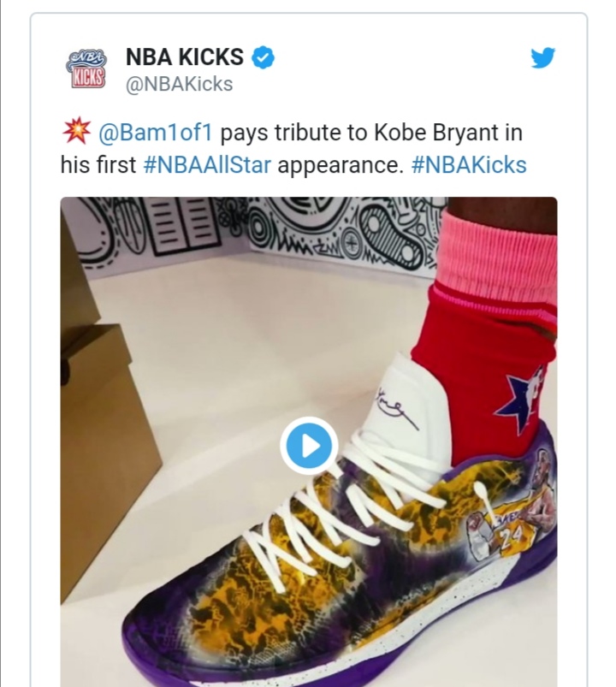Screen dimensions: 616x687
Task: Click the collision emoji in tweet text
Action: tap(75, 133)
